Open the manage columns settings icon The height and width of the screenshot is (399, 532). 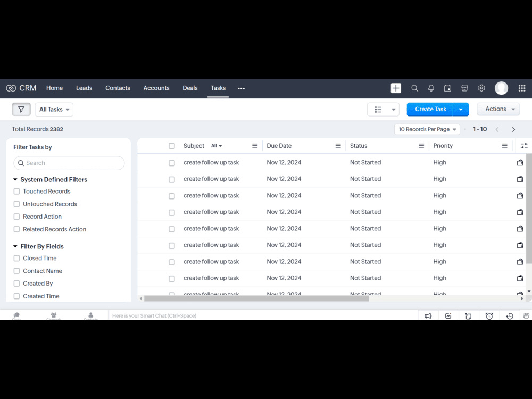pyautogui.click(x=524, y=146)
